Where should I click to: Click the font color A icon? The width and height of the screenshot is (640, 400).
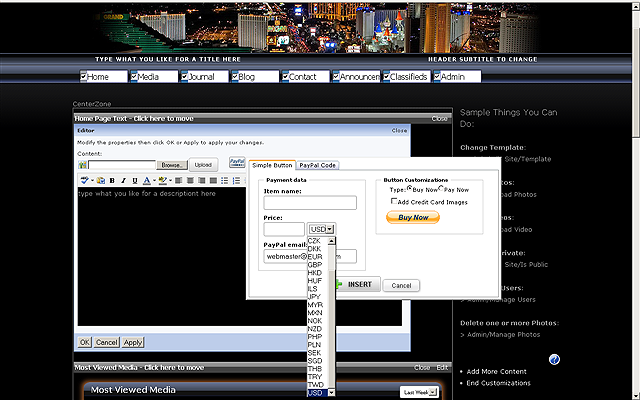pos(147,181)
